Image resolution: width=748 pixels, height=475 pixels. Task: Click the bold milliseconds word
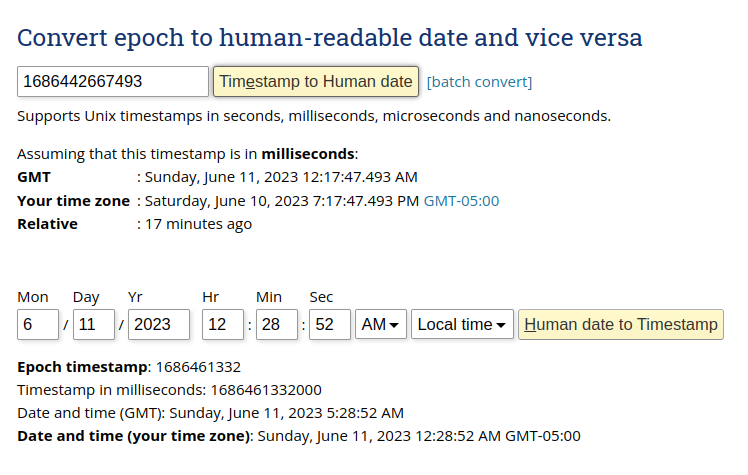coord(308,154)
